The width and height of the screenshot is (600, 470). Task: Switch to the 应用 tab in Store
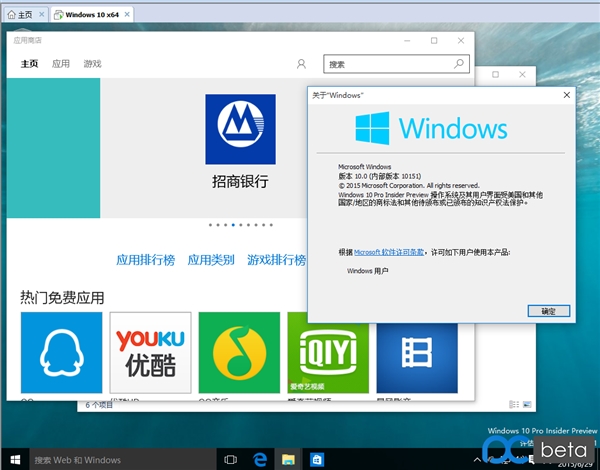[61, 64]
